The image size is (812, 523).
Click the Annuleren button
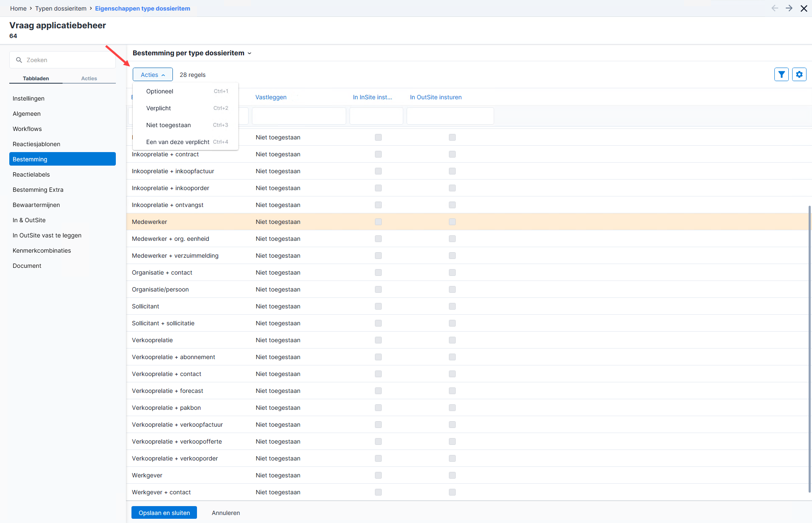point(226,513)
